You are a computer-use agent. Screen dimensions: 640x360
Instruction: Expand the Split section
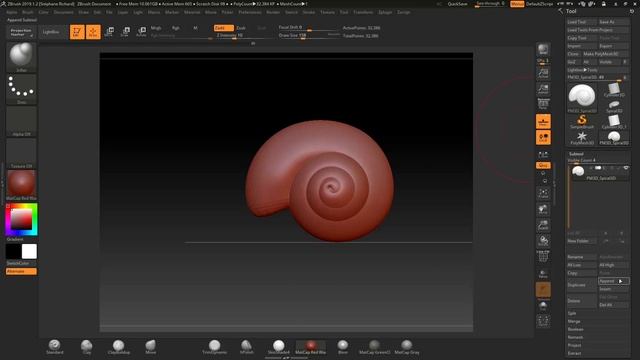572,313
